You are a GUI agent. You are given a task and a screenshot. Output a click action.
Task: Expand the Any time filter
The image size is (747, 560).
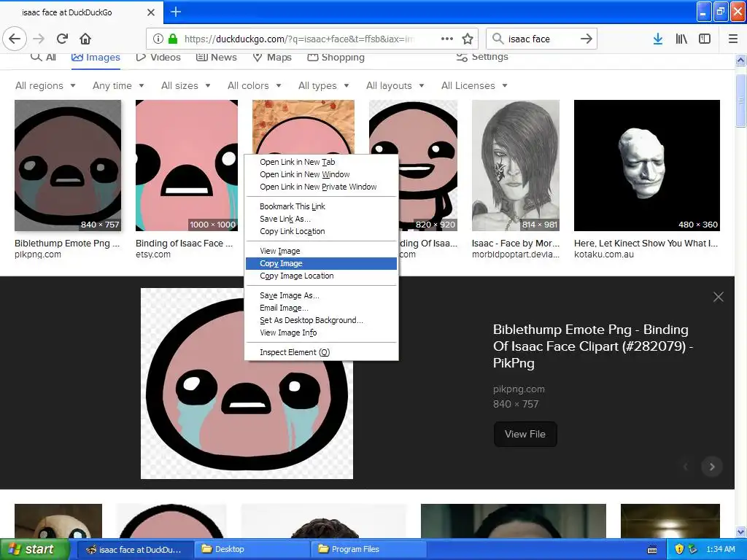pos(118,86)
